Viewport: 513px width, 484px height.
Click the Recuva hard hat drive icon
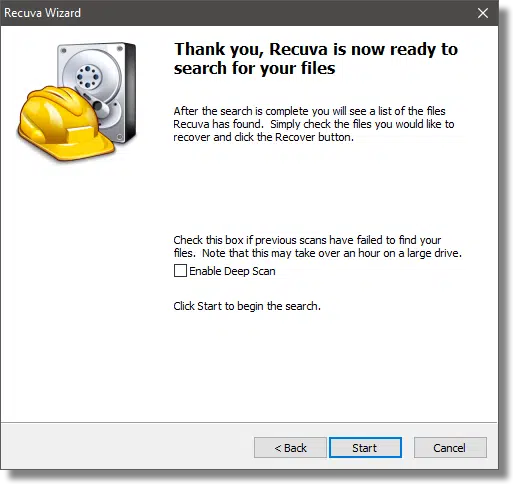[77, 101]
